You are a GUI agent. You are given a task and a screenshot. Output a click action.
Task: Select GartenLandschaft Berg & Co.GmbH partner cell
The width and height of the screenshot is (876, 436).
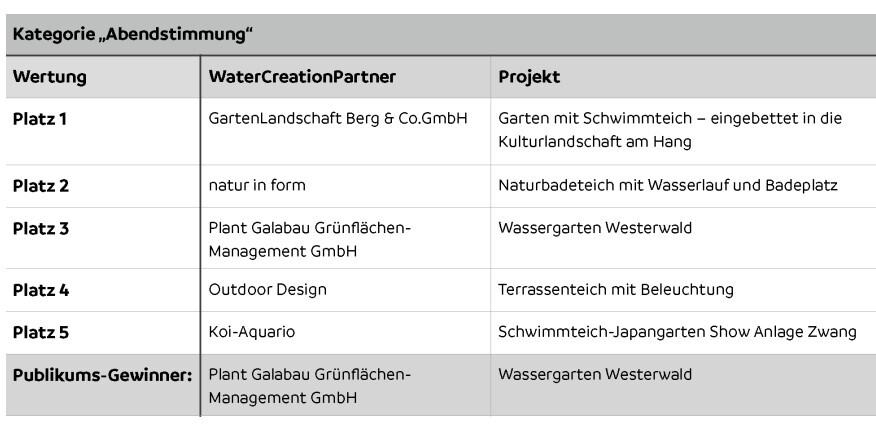(337, 119)
